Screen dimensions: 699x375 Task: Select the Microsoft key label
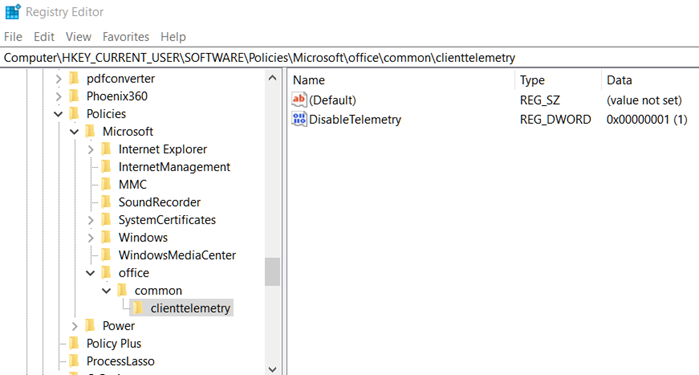coord(127,132)
